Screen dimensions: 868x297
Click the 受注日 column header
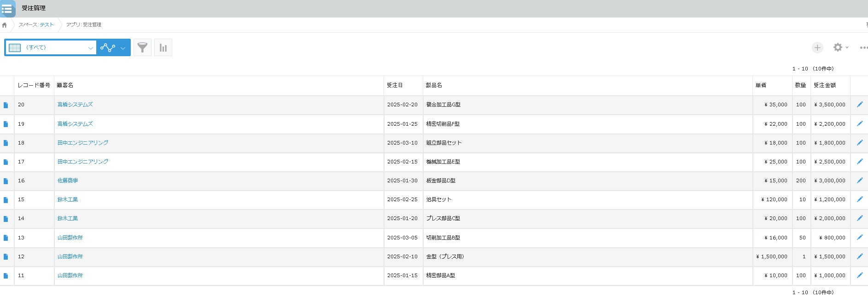pos(395,85)
